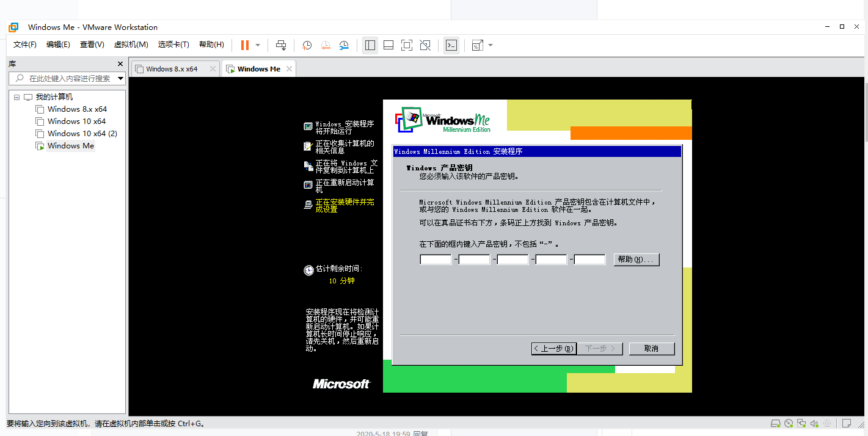Toggle the console view icon
This screenshot has height=436, width=868.
(451, 45)
